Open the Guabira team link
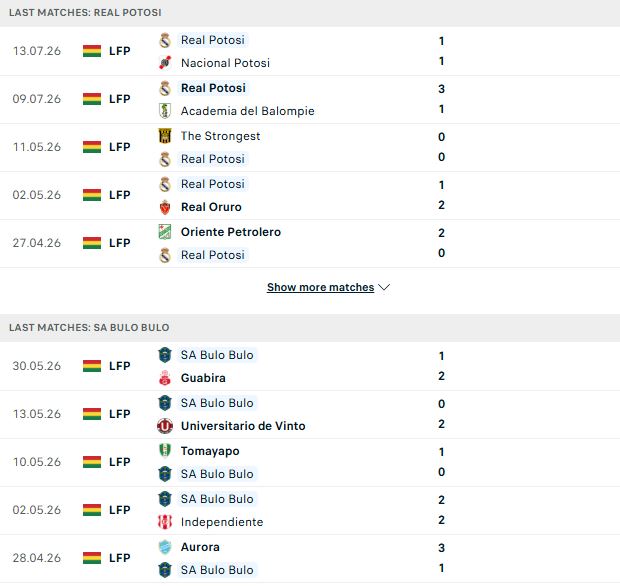This screenshot has width=620, height=586. tap(203, 378)
